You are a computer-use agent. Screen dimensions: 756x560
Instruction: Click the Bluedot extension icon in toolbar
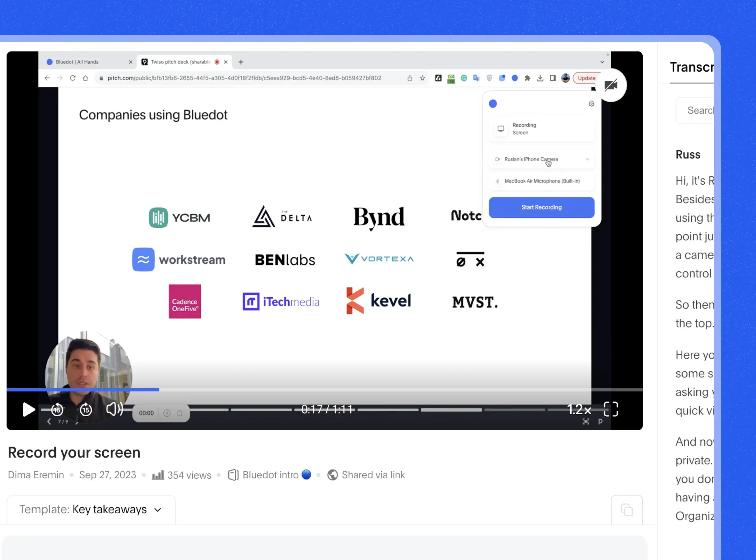(515, 78)
